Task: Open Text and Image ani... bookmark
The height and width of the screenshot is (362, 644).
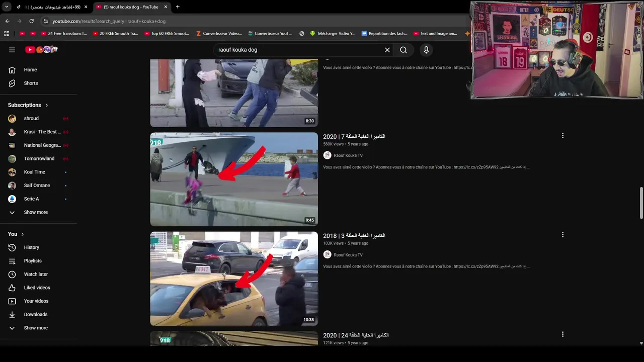Action: coord(435,34)
